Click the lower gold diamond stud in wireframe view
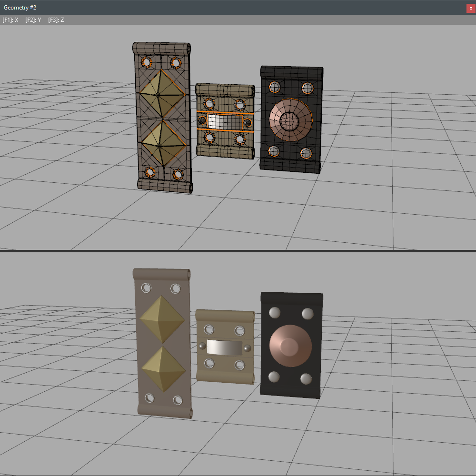 coord(164,144)
